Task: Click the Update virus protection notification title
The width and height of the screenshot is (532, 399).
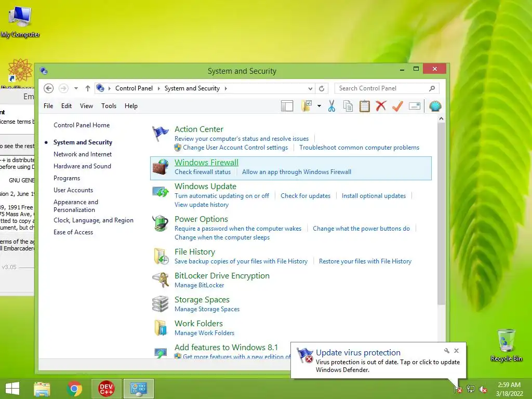Action: coord(358,353)
